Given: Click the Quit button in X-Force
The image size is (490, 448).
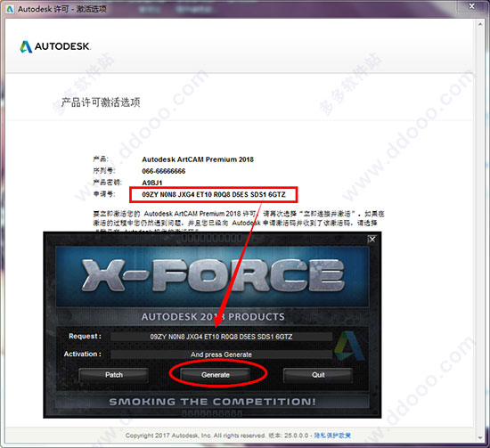Looking at the screenshot, I should pos(318,375).
